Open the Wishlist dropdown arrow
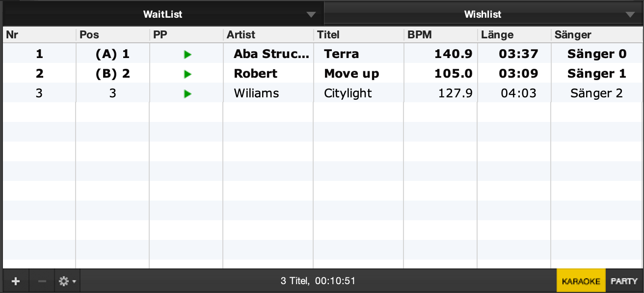 pyautogui.click(x=631, y=15)
